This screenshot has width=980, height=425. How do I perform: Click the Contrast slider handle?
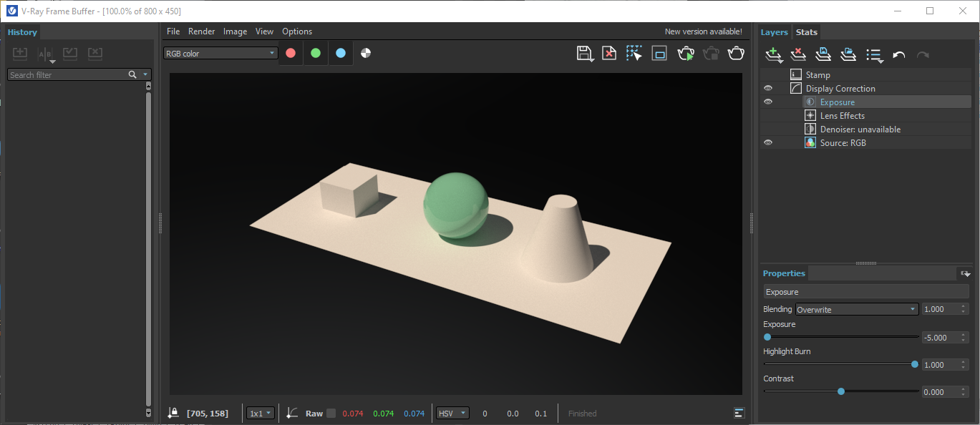(x=841, y=391)
